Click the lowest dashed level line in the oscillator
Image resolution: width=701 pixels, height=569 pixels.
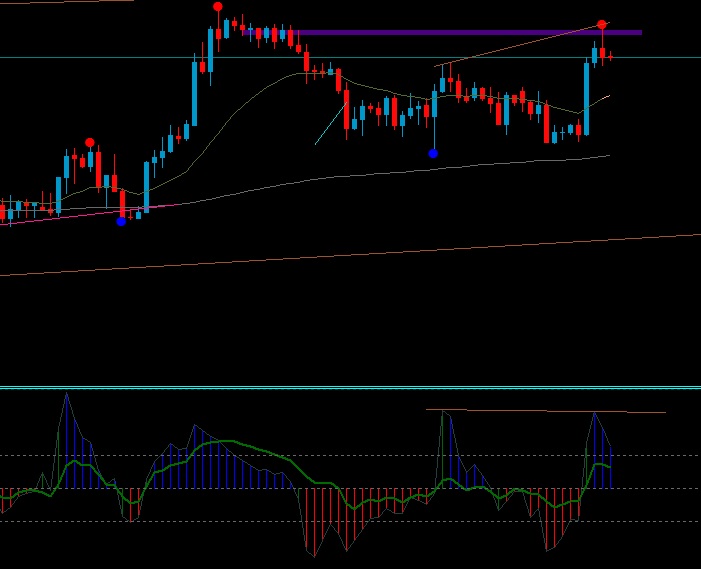coord(350,521)
